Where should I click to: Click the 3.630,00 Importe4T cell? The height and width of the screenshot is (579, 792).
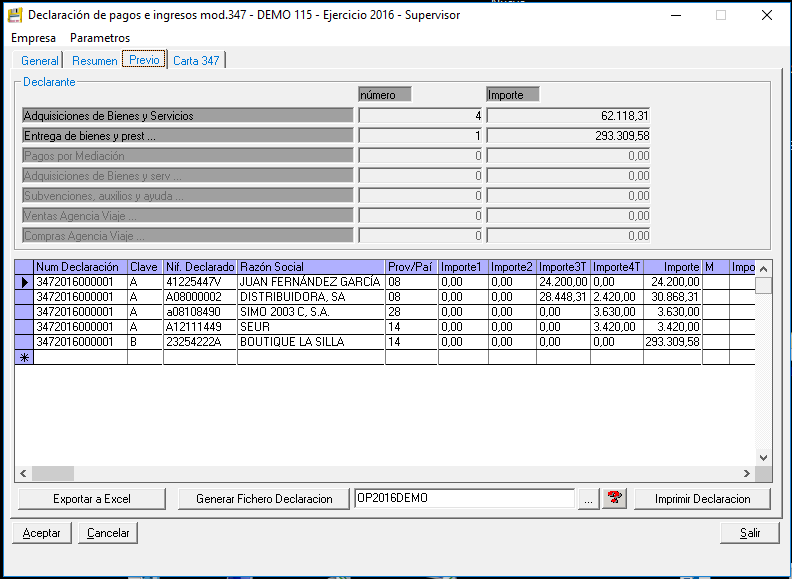(x=616, y=312)
